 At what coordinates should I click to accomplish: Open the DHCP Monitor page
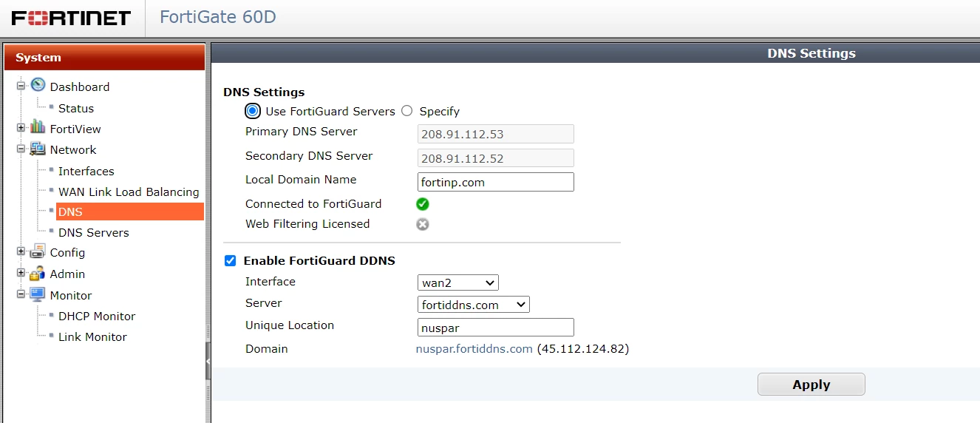97,316
